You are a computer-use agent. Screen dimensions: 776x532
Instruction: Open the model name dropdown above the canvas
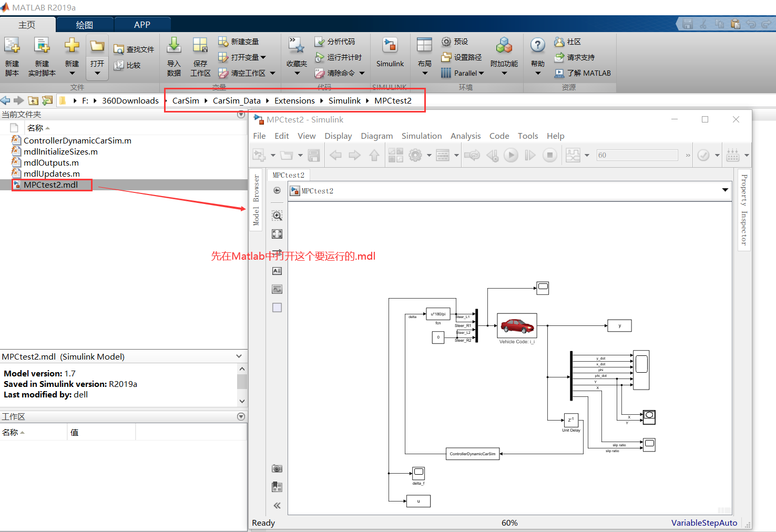pos(725,190)
